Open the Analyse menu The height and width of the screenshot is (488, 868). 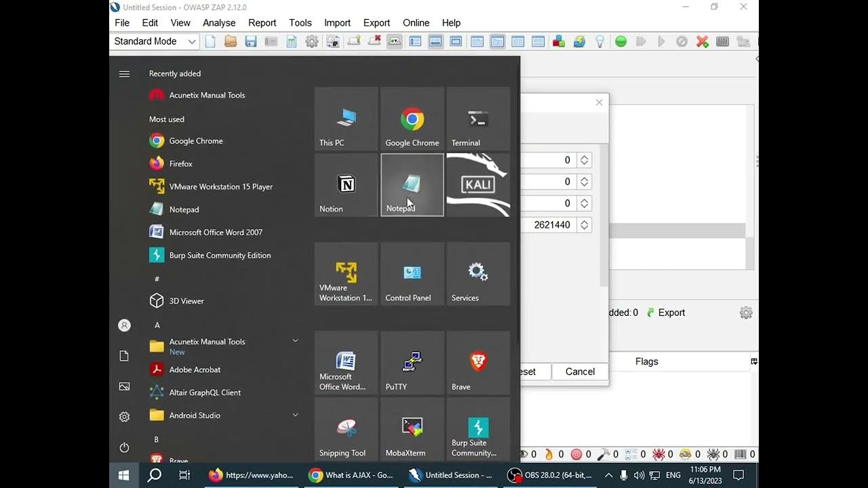219,22
